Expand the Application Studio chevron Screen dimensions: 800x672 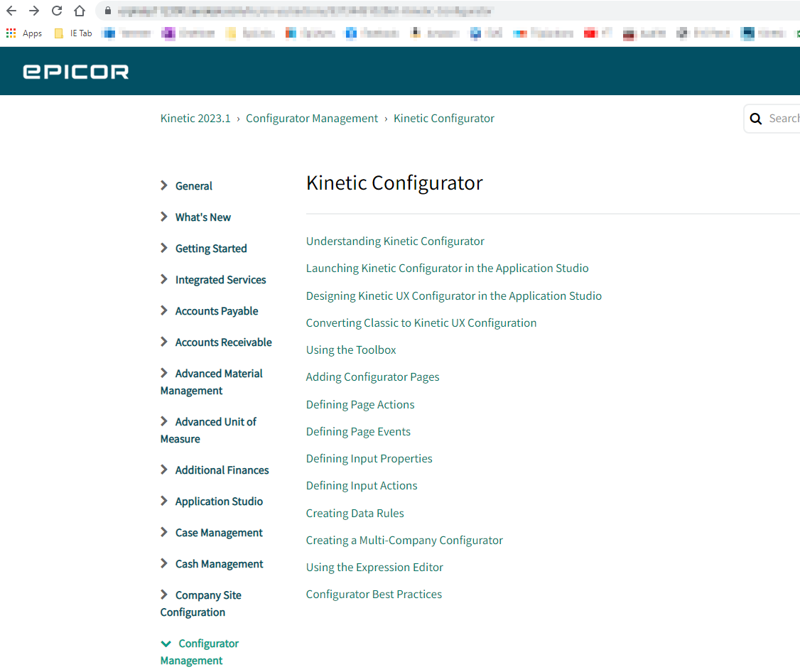click(x=164, y=501)
